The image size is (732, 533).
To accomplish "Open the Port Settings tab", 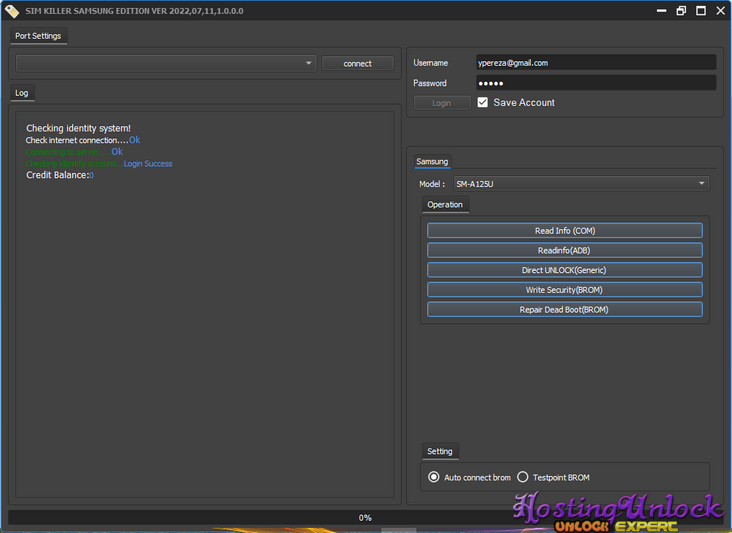I will 38,36.
